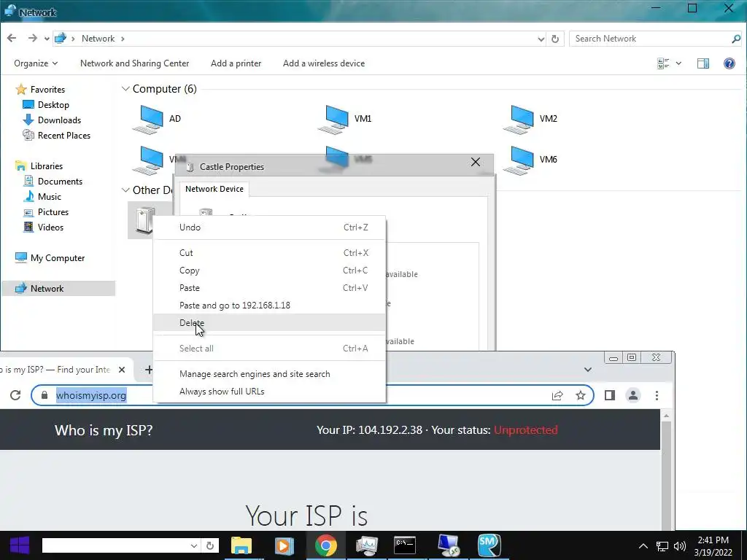This screenshot has height=560, width=747.
Task: Click the volume speaker tray icon
Action: tap(679, 546)
